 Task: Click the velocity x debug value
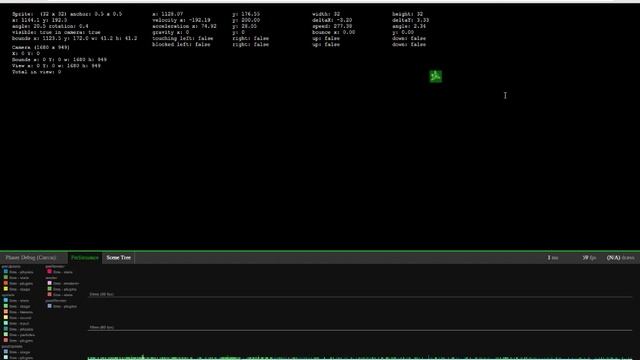pos(182,20)
